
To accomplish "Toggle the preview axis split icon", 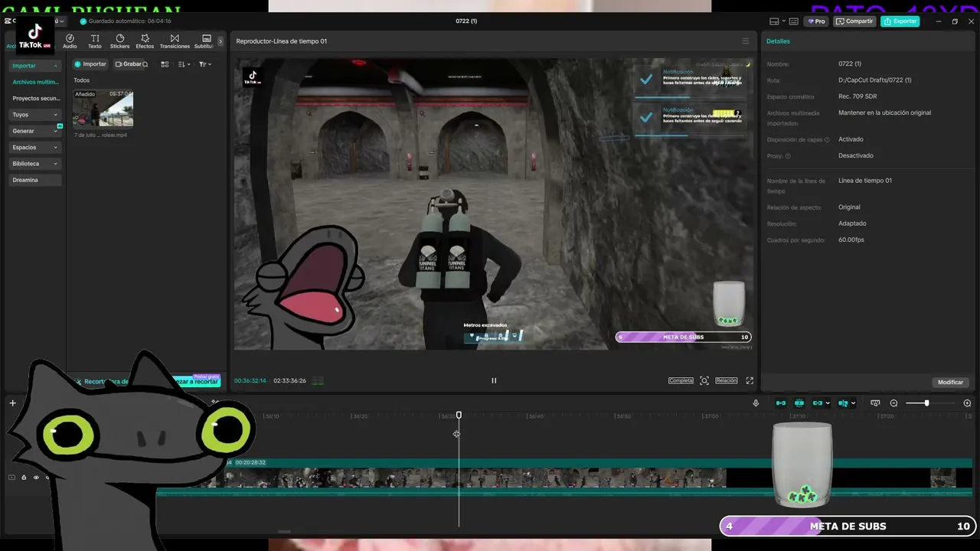I will [843, 403].
